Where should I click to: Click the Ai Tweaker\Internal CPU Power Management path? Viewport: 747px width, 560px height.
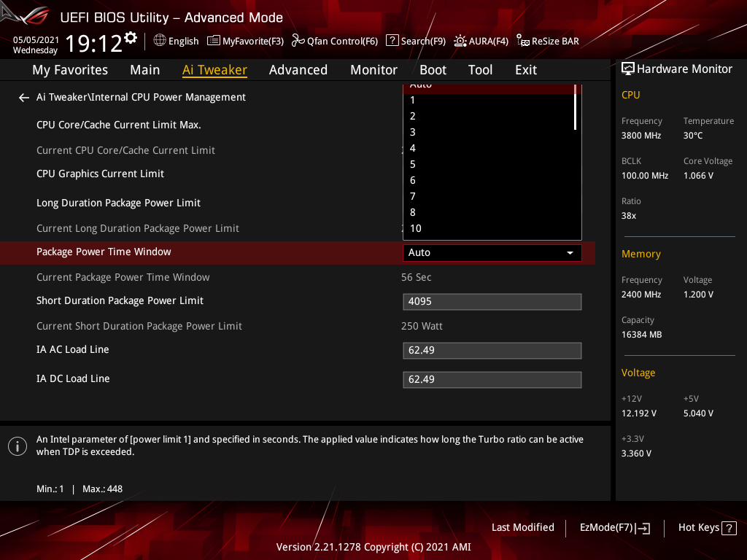[x=141, y=98]
